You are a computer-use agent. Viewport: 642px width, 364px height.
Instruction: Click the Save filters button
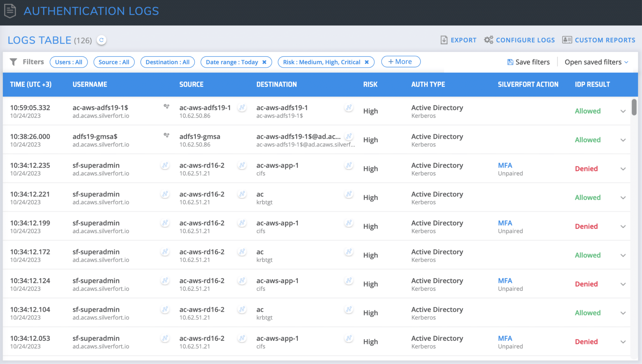528,62
